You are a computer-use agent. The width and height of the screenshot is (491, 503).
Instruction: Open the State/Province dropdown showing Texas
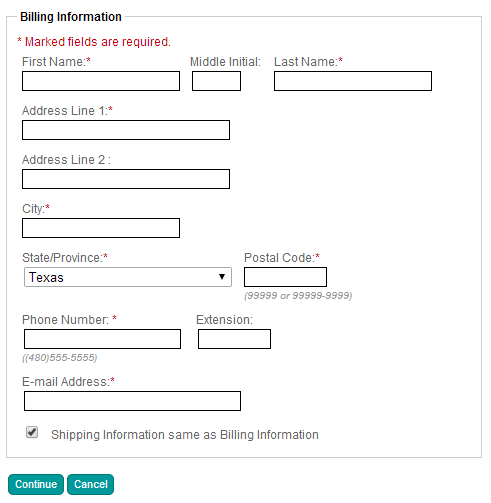[x=128, y=277]
